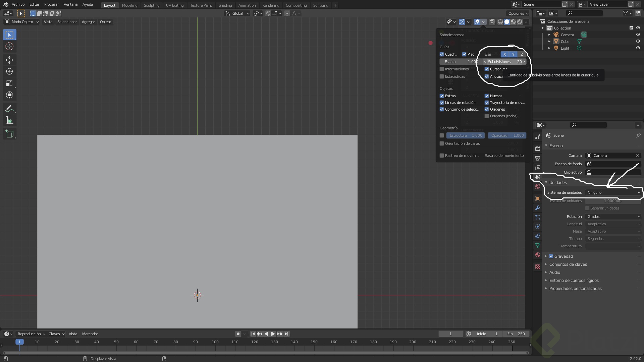Click the Cursor tool icon
Image resolution: width=644 pixels, height=362 pixels.
coord(9,47)
